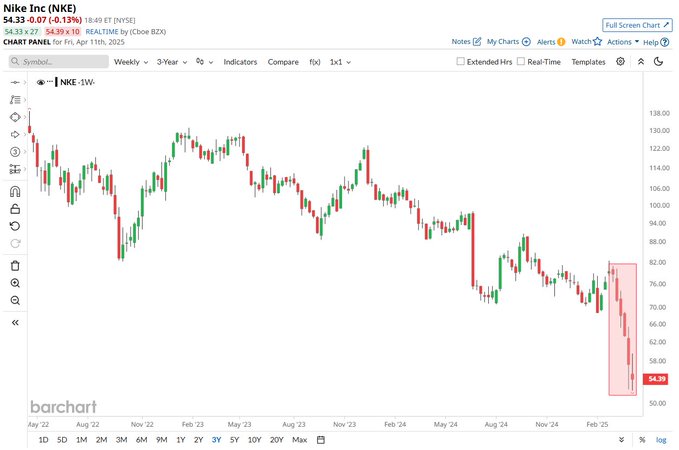Expand the 3-Year period dropdown
Image resolution: width=679 pixels, height=450 pixels.
[173, 62]
